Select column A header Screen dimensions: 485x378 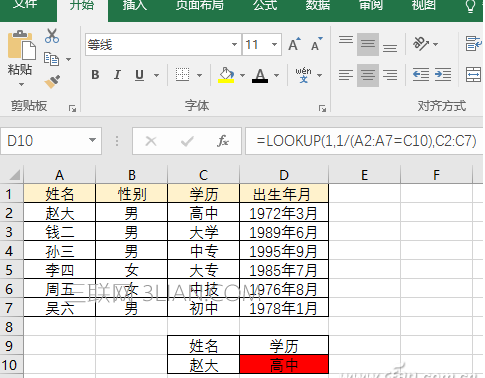(59, 175)
